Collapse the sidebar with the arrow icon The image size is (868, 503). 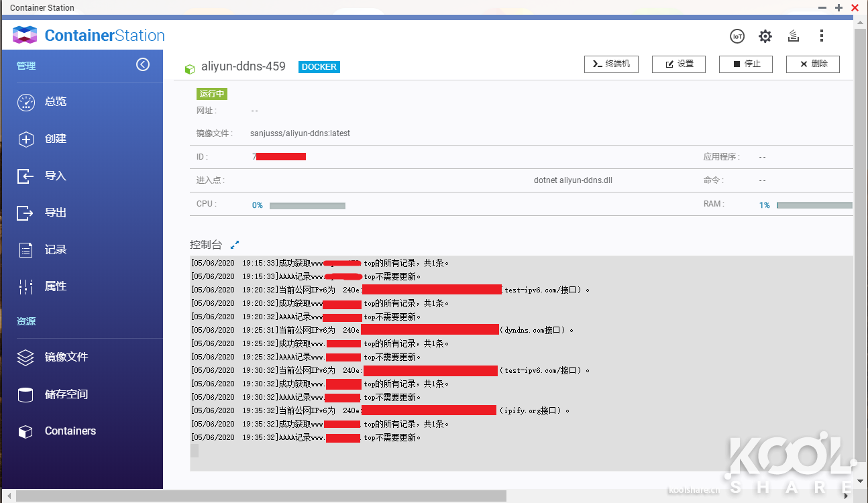pos(143,64)
